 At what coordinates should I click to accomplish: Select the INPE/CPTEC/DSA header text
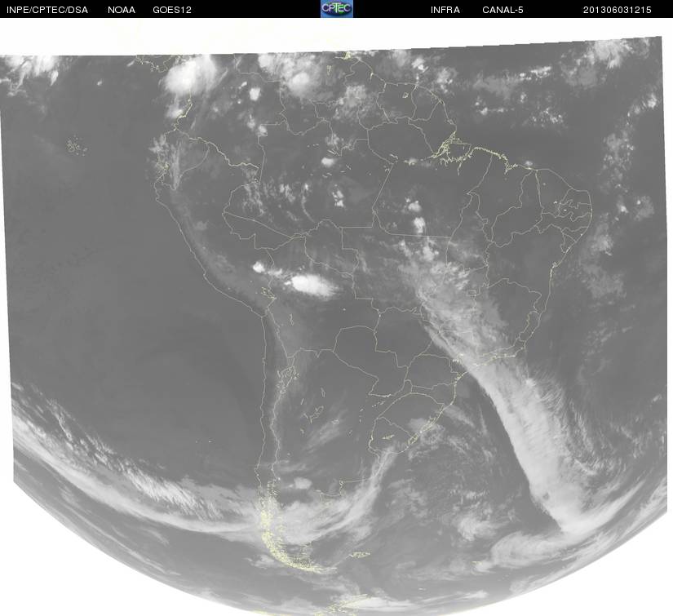(x=47, y=10)
